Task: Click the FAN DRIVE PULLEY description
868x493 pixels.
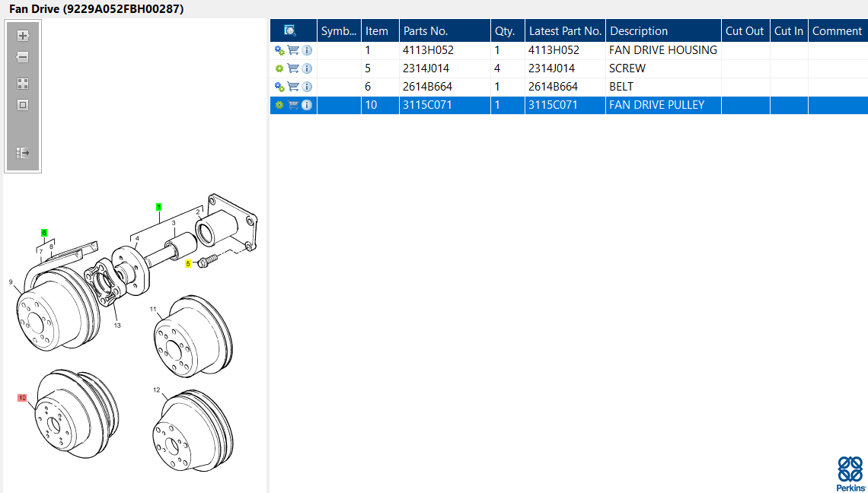Action: (656, 105)
